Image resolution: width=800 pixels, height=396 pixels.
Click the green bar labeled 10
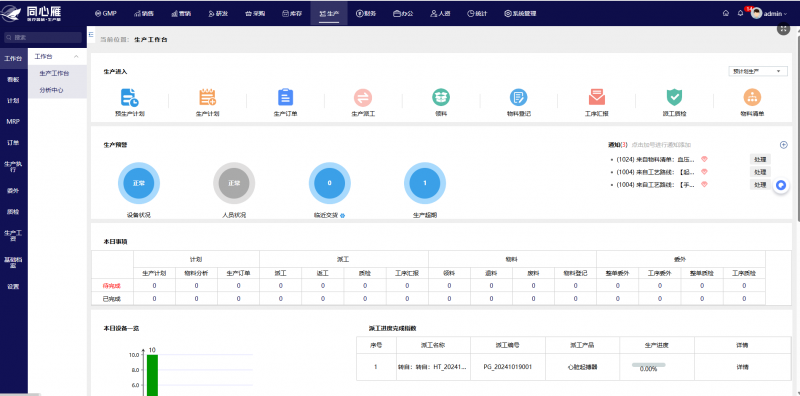[152, 375]
